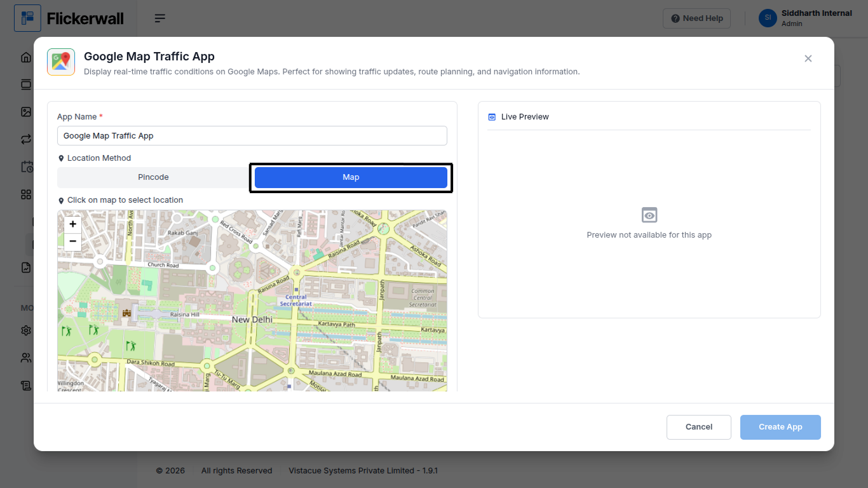Click the Maulana Azad Road label
This screenshot has width=868, height=488.
tap(335, 374)
